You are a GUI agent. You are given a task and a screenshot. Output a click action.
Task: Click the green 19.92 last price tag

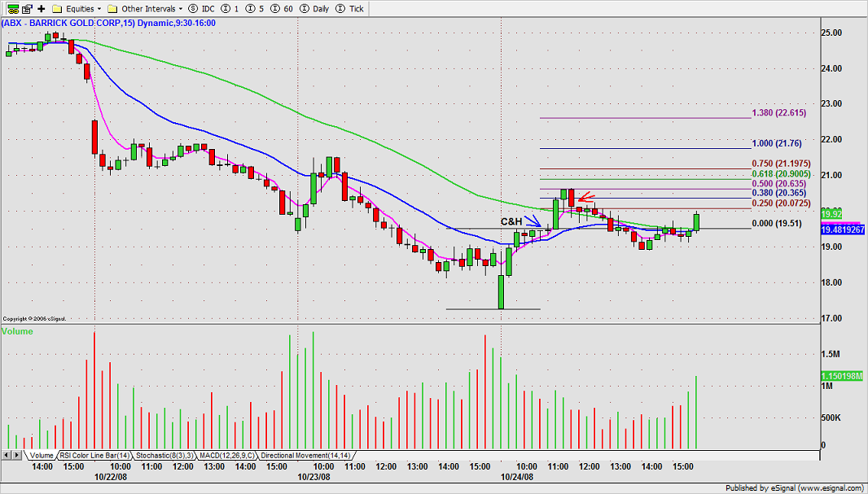pos(831,213)
